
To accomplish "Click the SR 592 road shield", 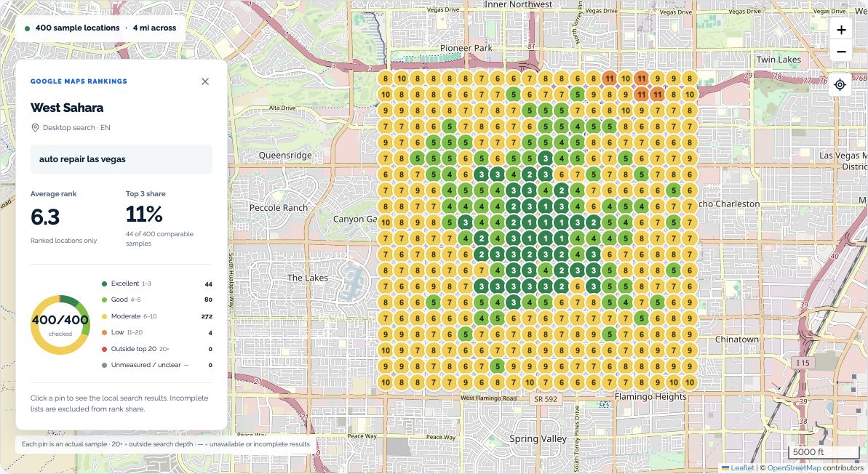I will [x=546, y=399].
